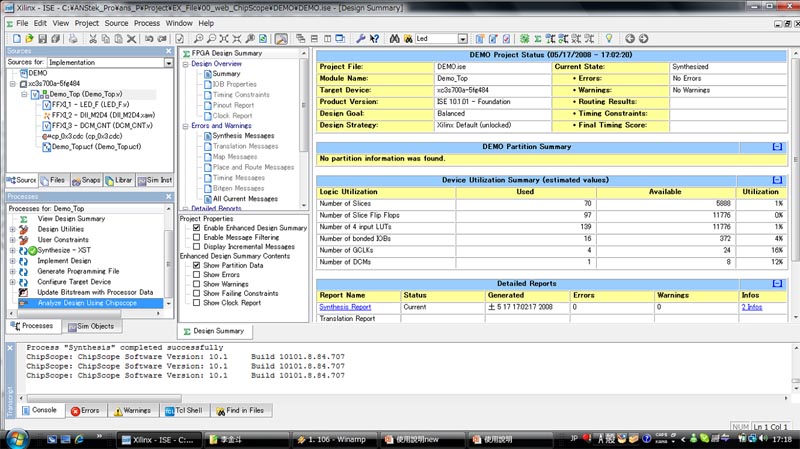Image resolution: width=800 pixels, height=449 pixels.
Task: Open the Led search combo box dropdown
Action: (x=462, y=39)
